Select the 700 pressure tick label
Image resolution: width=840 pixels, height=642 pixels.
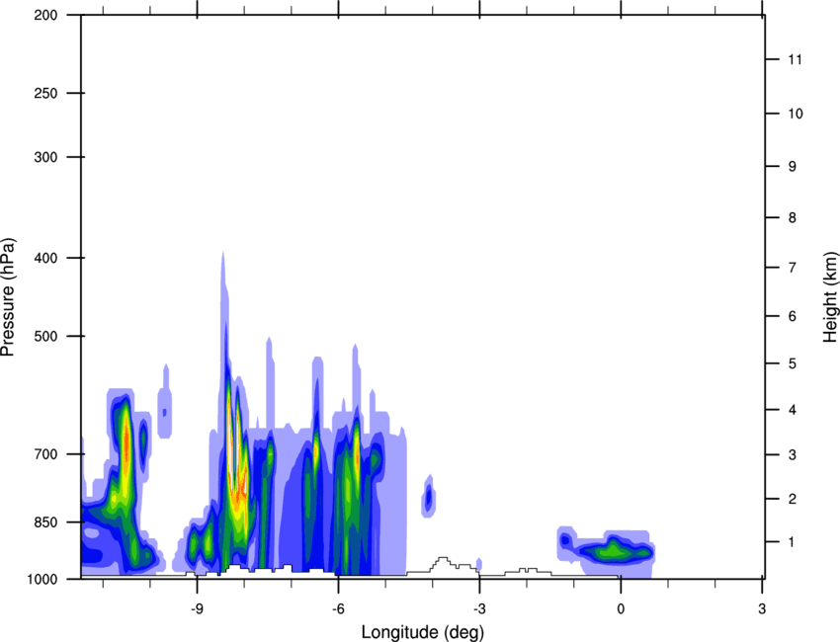point(45,454)
